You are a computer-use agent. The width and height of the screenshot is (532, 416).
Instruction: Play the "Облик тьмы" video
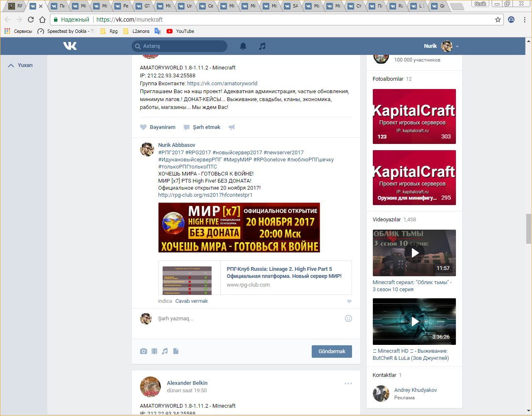click(414, 253)
